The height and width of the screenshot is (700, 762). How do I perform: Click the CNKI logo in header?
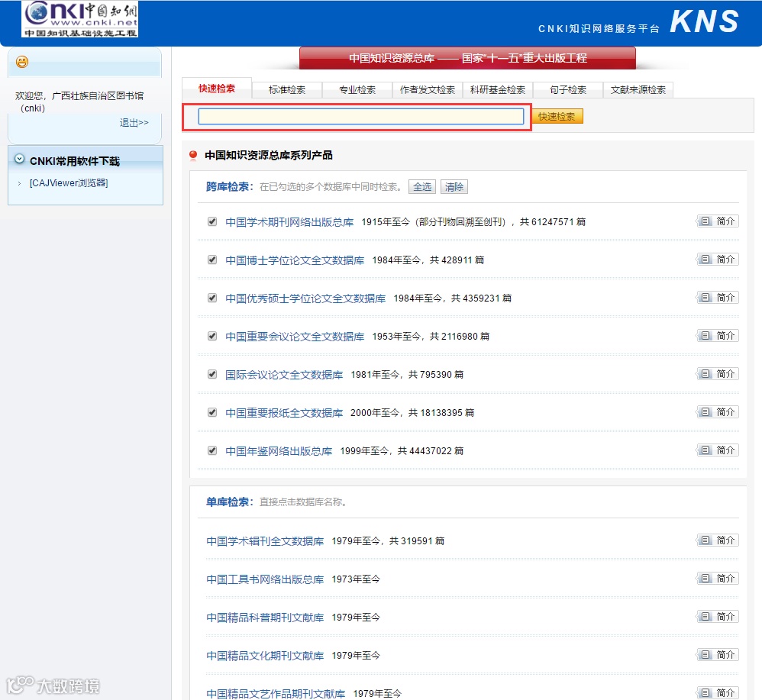tap(79, 19)
